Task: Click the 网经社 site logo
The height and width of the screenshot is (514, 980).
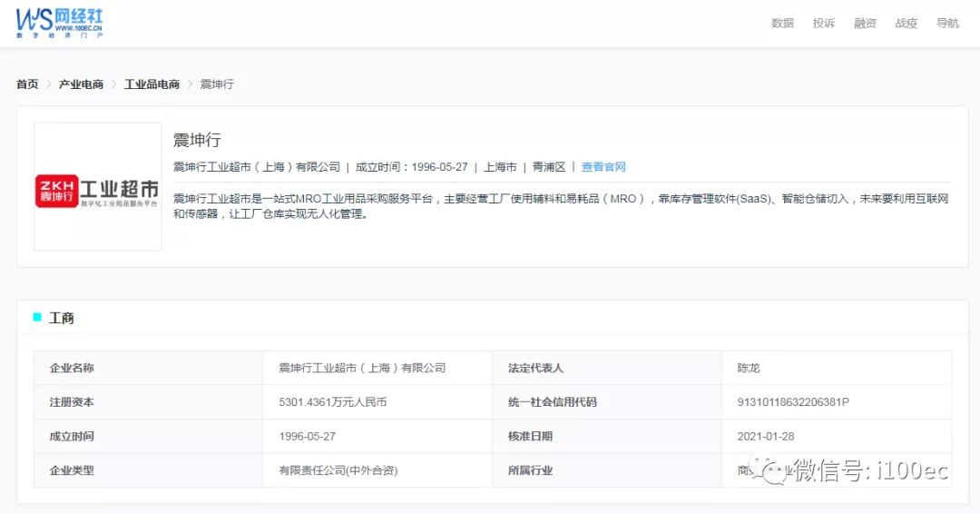Action: tap(60, 23)
